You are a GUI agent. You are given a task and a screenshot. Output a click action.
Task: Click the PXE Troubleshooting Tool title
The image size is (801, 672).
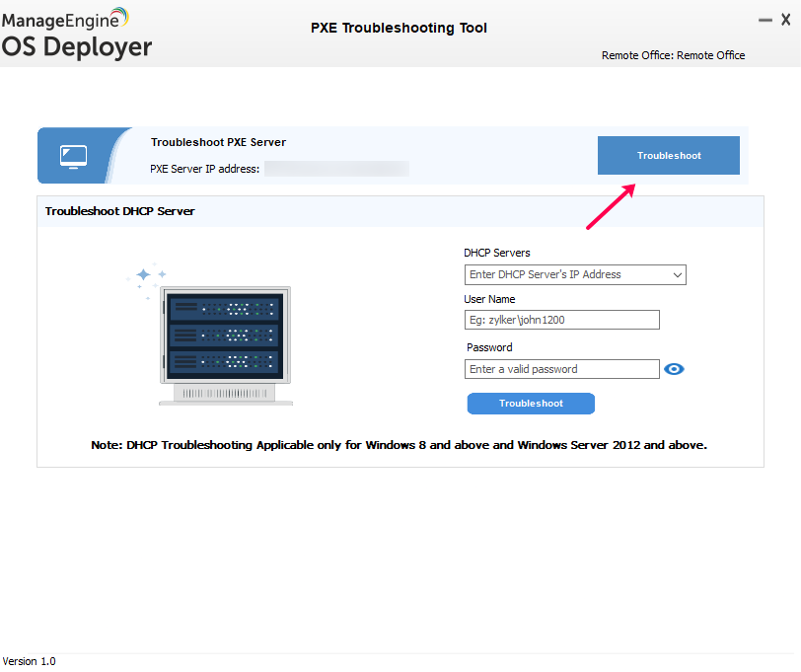[x=399, y=28]
